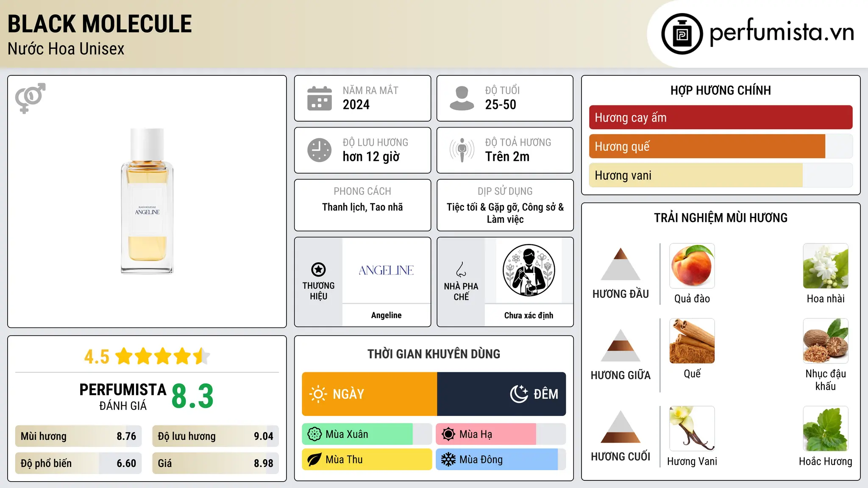Click the perfumista bottle logo icon

click(682, 34)
